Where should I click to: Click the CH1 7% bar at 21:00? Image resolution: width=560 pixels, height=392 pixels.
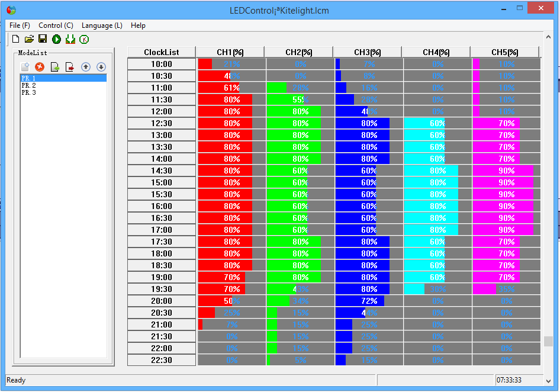[x=232, y=324]
